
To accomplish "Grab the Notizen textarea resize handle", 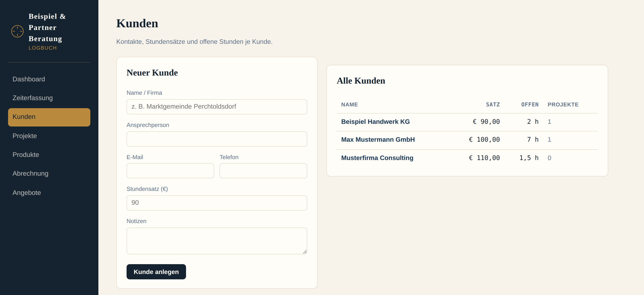I will [305, 252].
